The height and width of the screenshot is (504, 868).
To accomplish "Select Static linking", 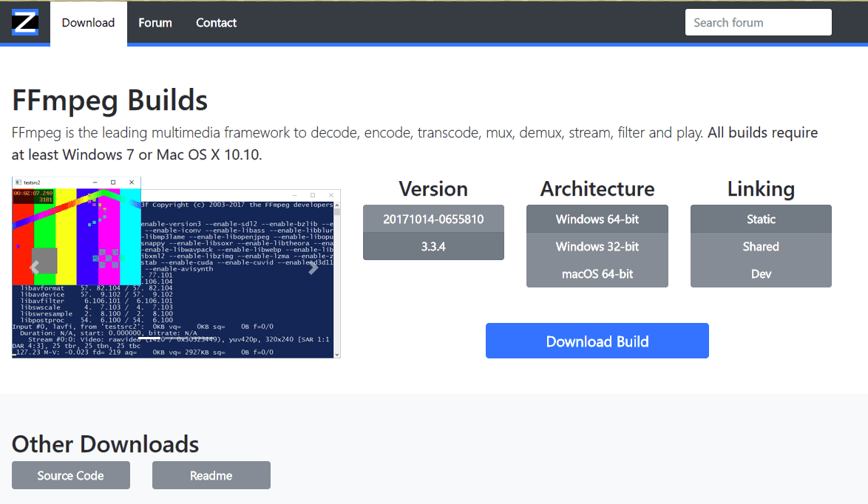I will pyautogui.click(x=761, y=219).
